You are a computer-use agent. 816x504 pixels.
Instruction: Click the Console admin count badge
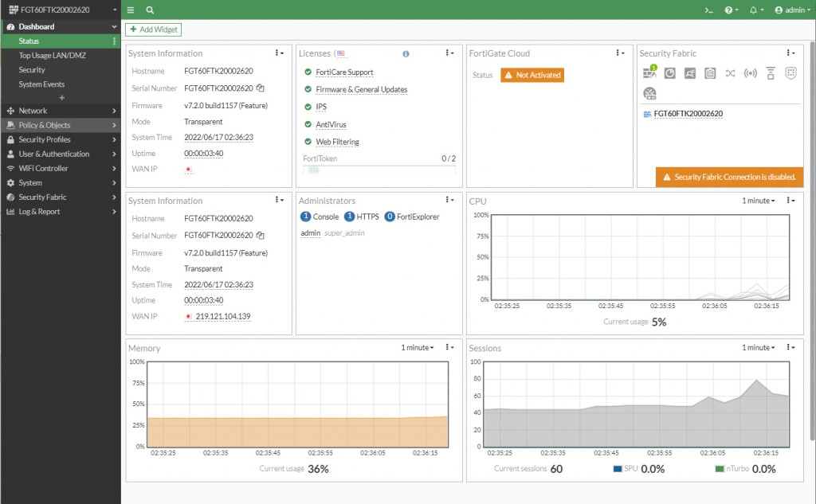pyautogui.click(x=305, y=217)
